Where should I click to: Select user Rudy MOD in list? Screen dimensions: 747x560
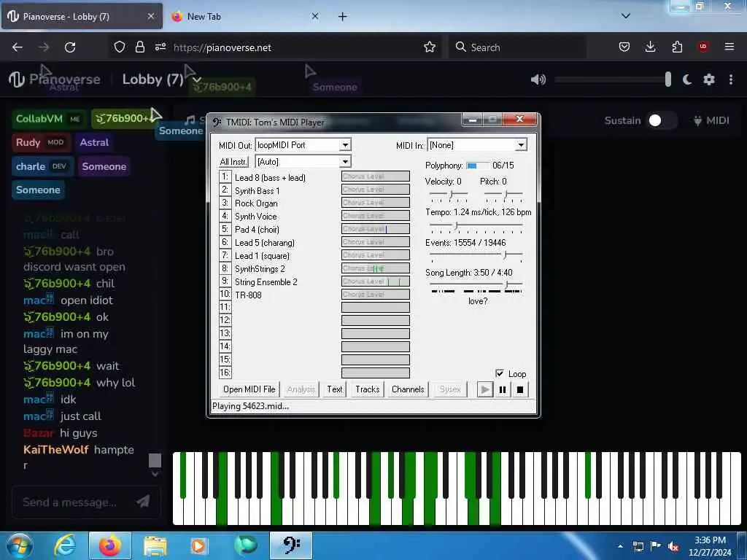tap(41, 142)
